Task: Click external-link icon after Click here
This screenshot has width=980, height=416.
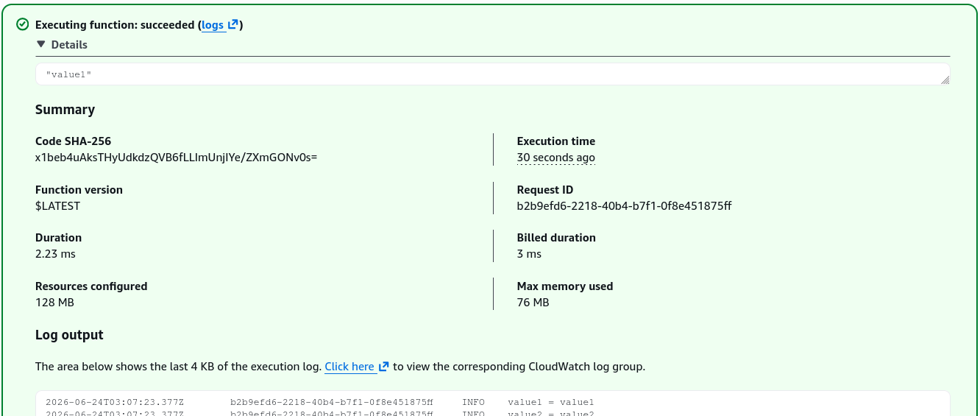Action: pos(383,366)
